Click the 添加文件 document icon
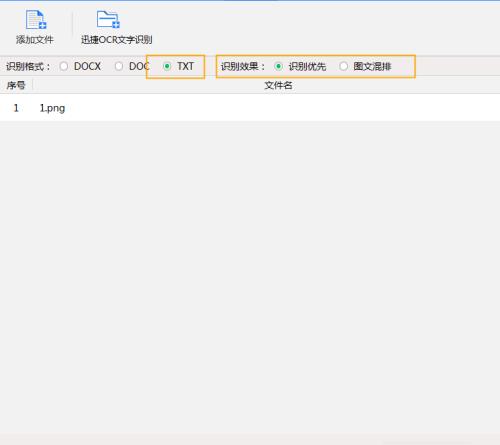 click(36, 20)
